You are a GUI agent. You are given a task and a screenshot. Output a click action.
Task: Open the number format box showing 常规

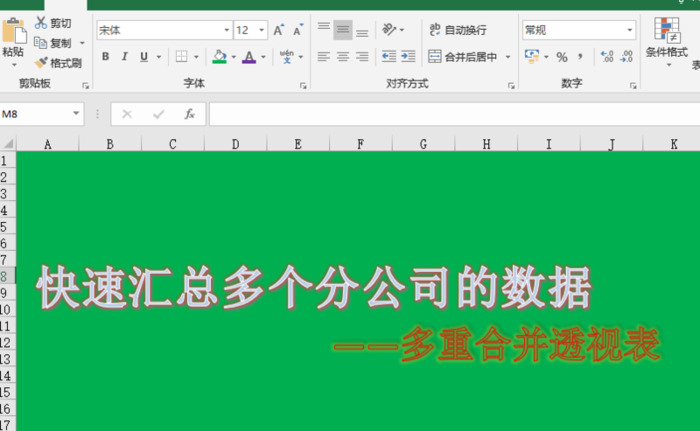coord(579,30)
